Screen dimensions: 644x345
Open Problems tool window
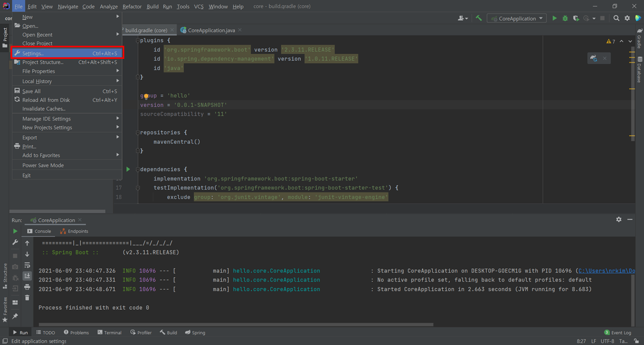coord(76,332)
